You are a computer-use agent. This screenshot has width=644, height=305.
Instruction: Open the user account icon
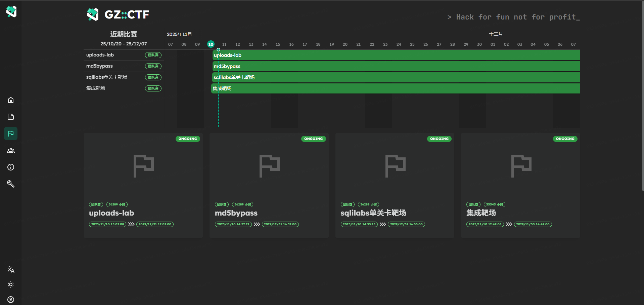(x=11, y=300)
